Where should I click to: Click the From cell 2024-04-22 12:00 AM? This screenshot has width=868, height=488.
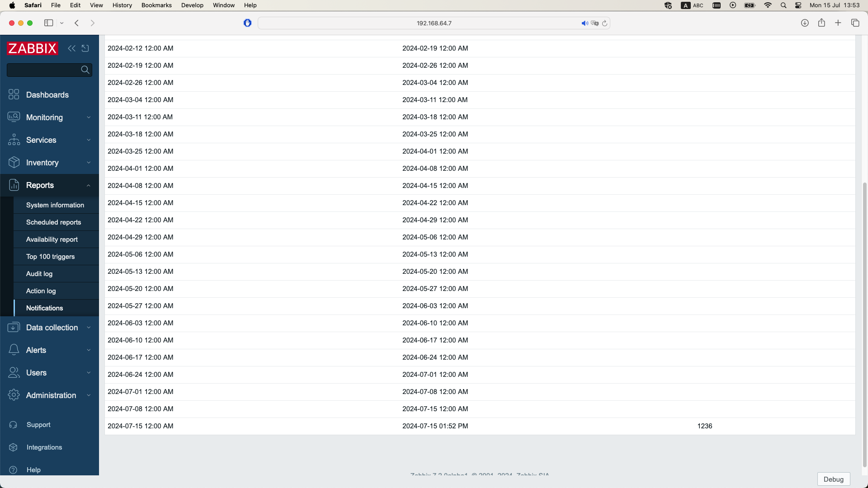(x=141, y=220)
